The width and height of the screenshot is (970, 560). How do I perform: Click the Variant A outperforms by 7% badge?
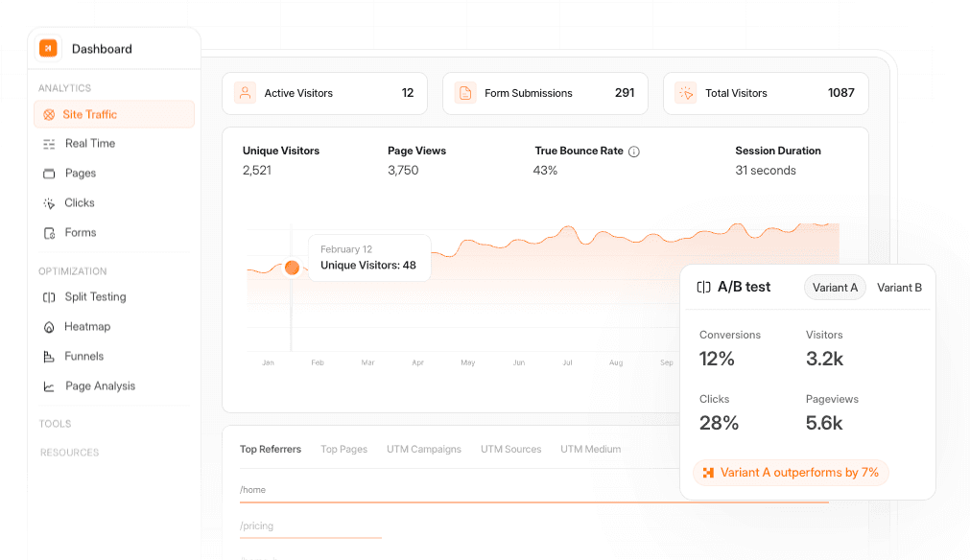tap(791, 473)
